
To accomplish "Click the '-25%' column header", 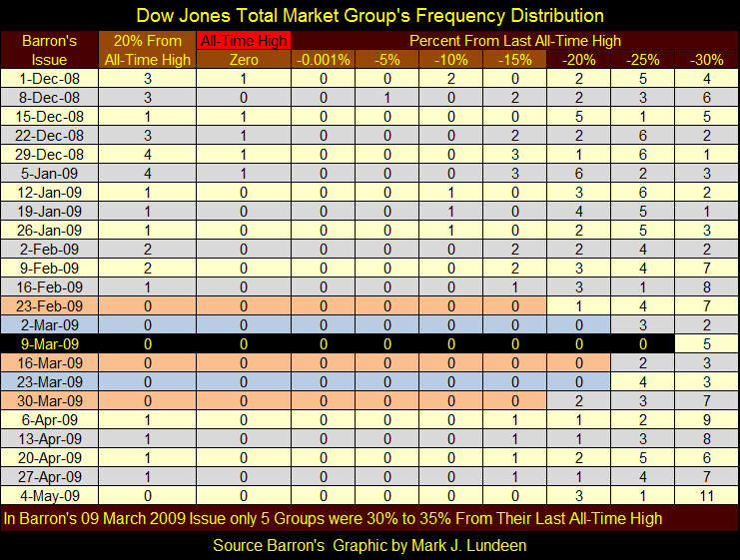I will 643,60.
